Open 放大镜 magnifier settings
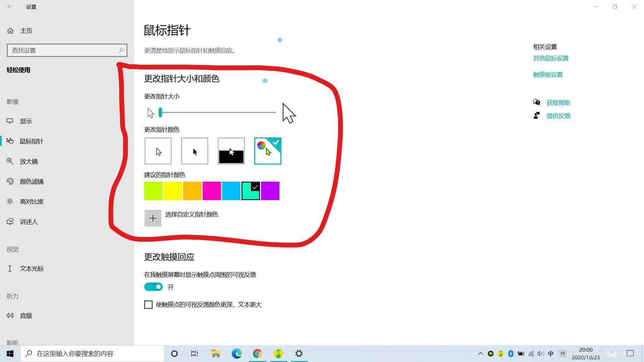This screenshot has width=644, height=362. pos(22,161)
